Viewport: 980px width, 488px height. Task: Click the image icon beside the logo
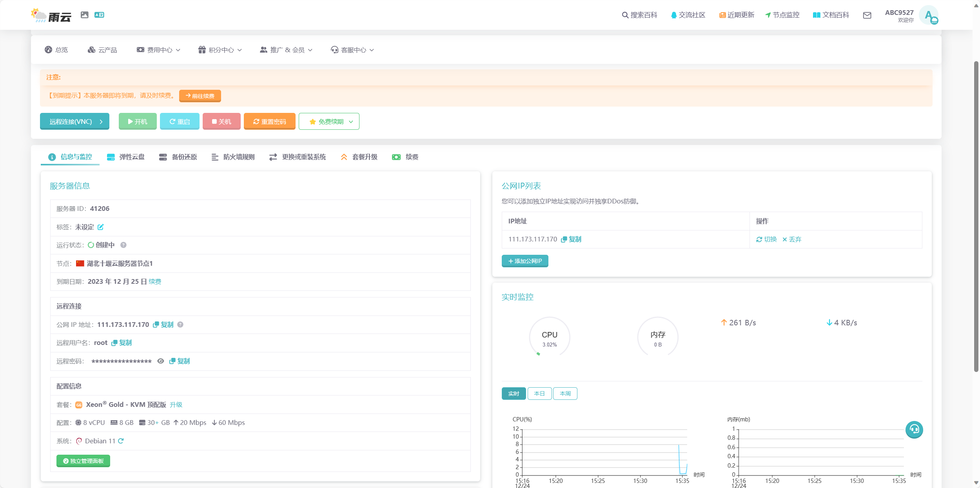pos(85,15)
